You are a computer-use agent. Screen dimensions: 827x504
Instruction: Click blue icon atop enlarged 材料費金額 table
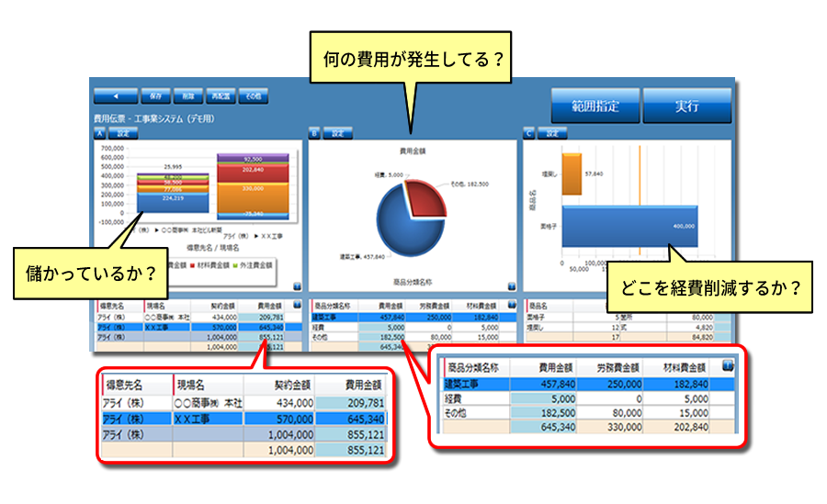coord(728,365)
